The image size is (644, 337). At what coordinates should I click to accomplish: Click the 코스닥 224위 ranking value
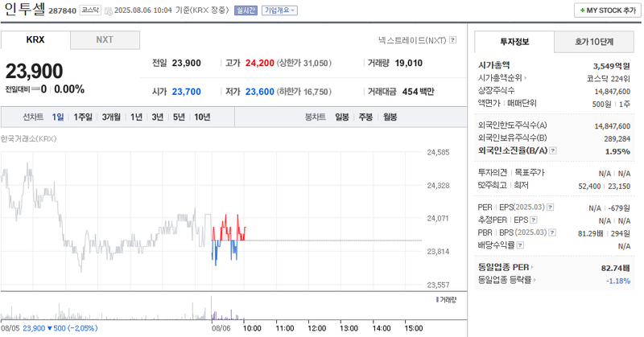coord(609,79)
